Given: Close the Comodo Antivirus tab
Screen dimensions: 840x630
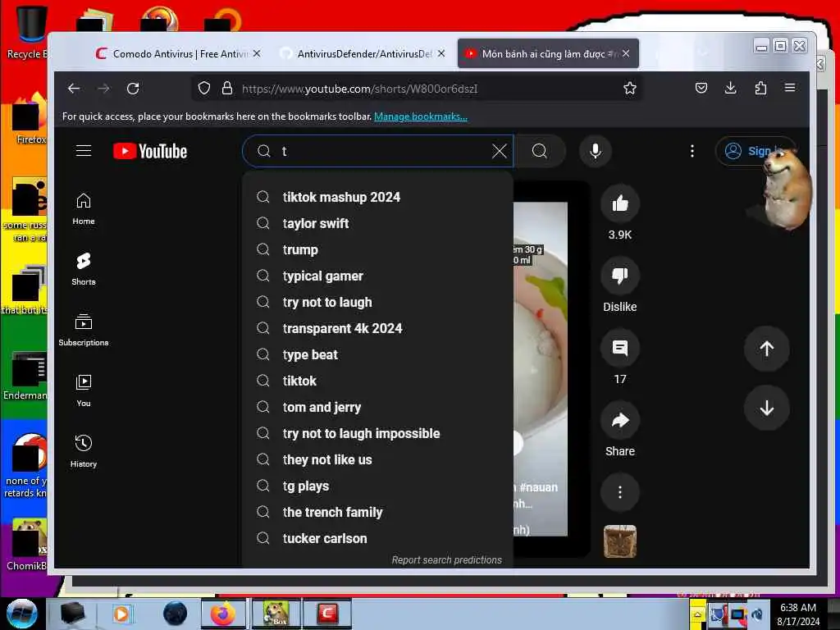Looking at the screenshot, I should (257, 53).
